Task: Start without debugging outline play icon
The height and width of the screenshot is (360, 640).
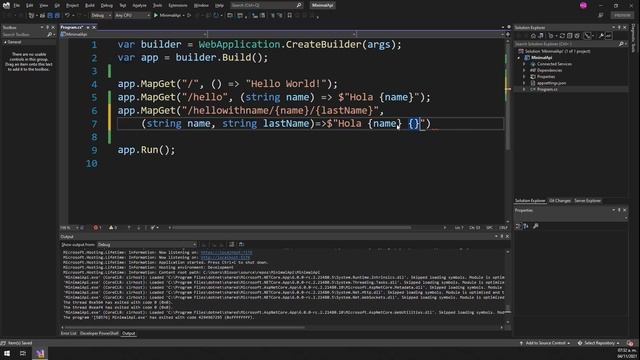Action: 189,16
